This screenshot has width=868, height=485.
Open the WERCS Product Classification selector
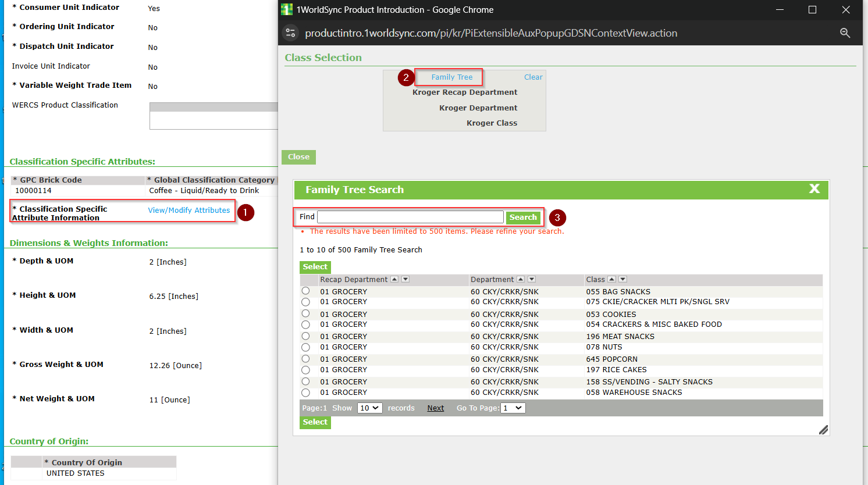[214, 116]
